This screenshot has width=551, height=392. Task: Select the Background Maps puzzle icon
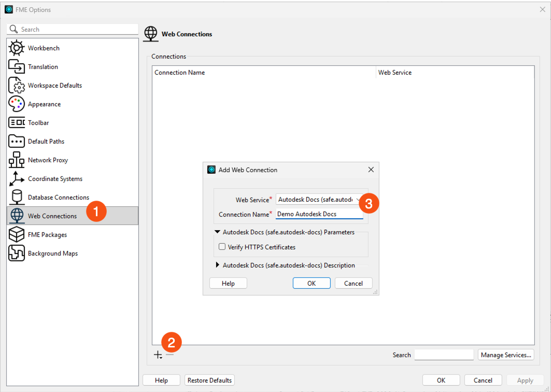[17, 253]
